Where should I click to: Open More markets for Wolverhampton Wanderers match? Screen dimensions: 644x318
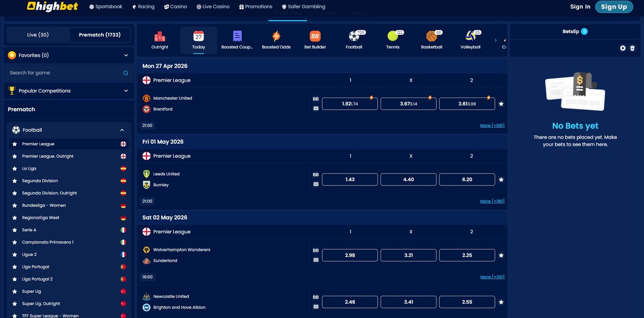(492, 277)
